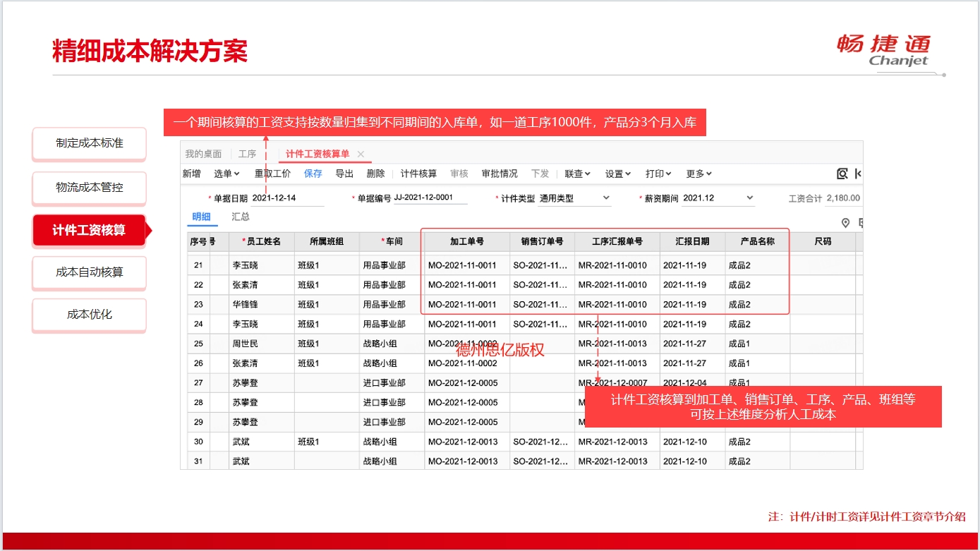
Task: Click the 单据日期 date field
Action: click(287, 198)
